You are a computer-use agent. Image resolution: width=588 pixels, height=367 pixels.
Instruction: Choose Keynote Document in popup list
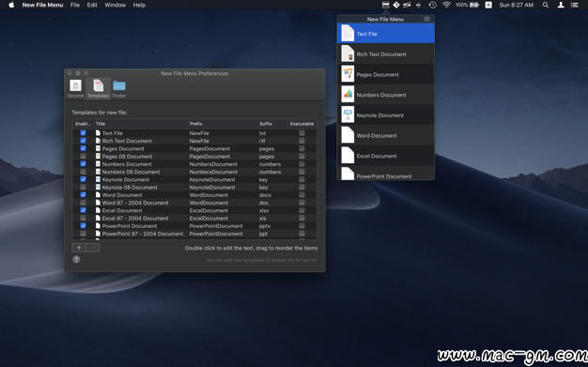(x=386, y=115)
